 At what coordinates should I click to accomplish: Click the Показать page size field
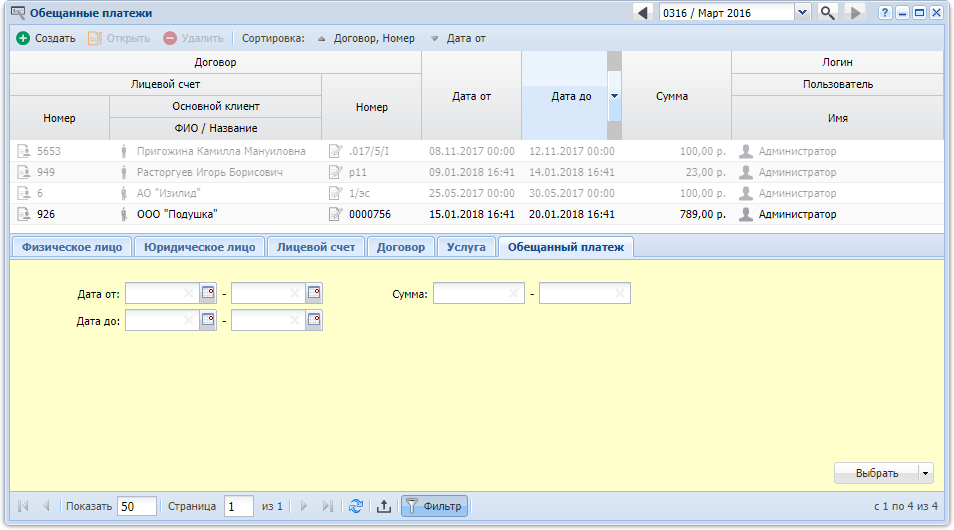click(x=136, y=506)
